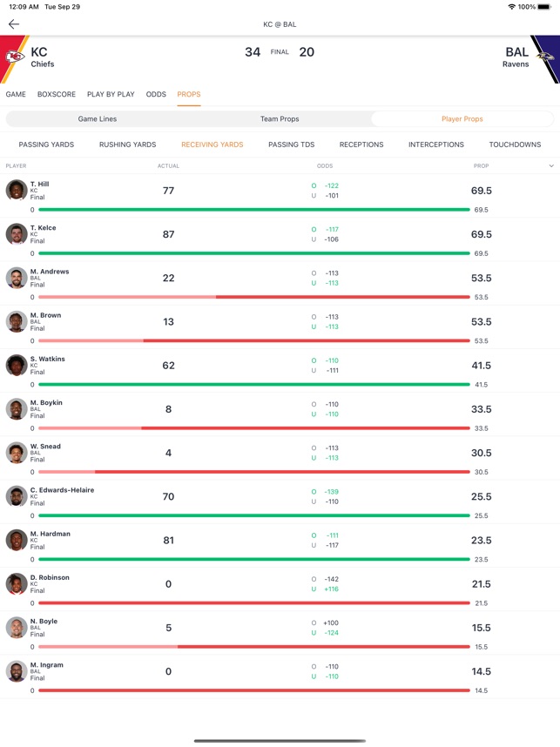Filter props by TOUCHDOWNS
This screenshot has height=747, width=560.
click(515, 145)
